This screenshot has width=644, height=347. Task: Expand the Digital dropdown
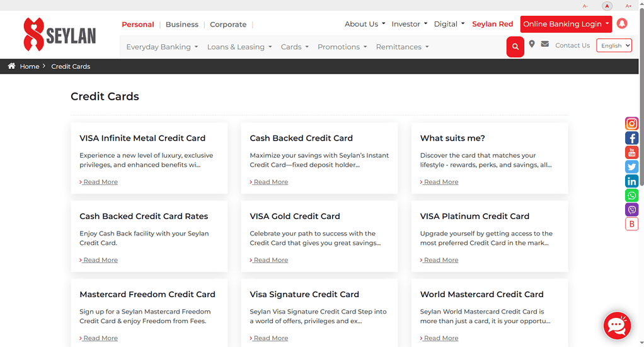point(449,24)
